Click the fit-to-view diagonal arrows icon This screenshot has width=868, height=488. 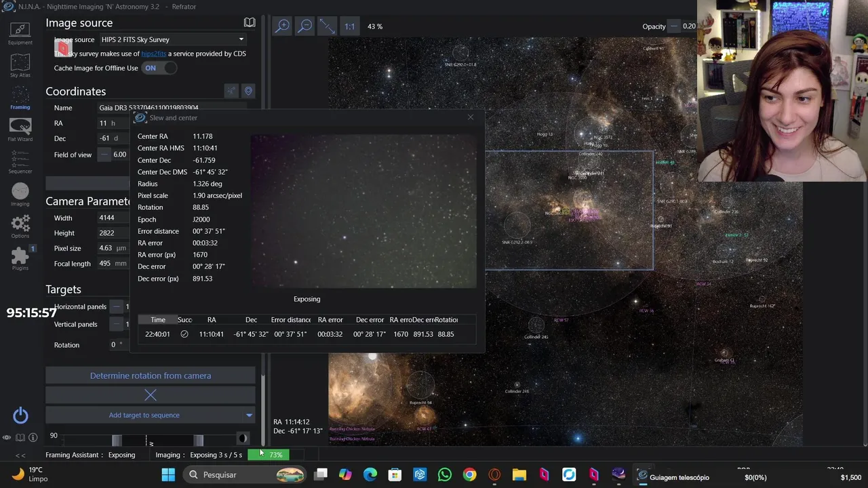tap(327, 26)
